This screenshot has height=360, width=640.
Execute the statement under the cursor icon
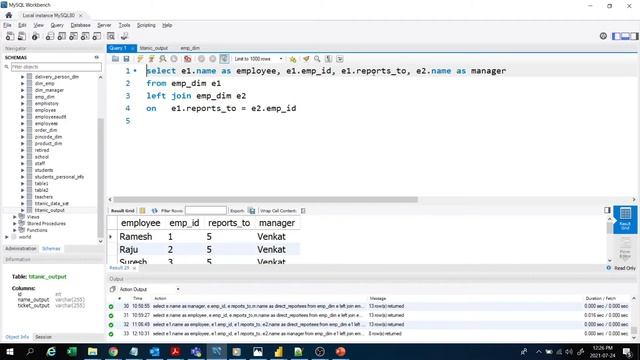click(151, 59)
